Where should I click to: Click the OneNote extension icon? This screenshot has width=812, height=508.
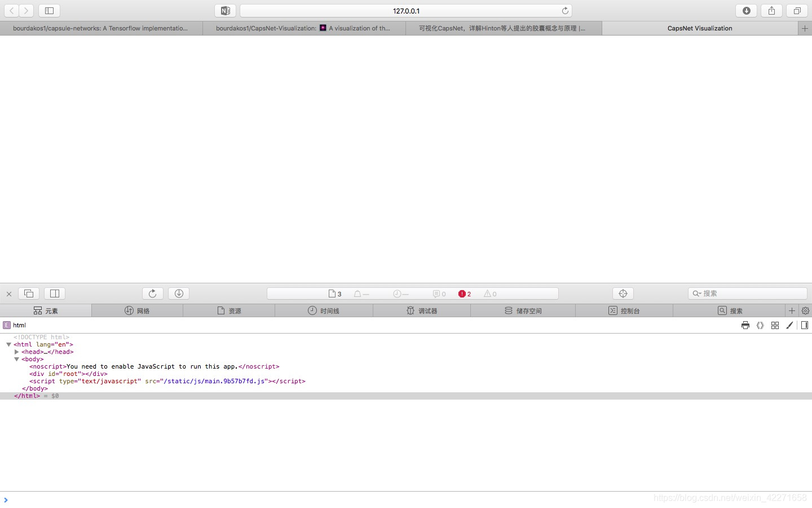(225, 11)
